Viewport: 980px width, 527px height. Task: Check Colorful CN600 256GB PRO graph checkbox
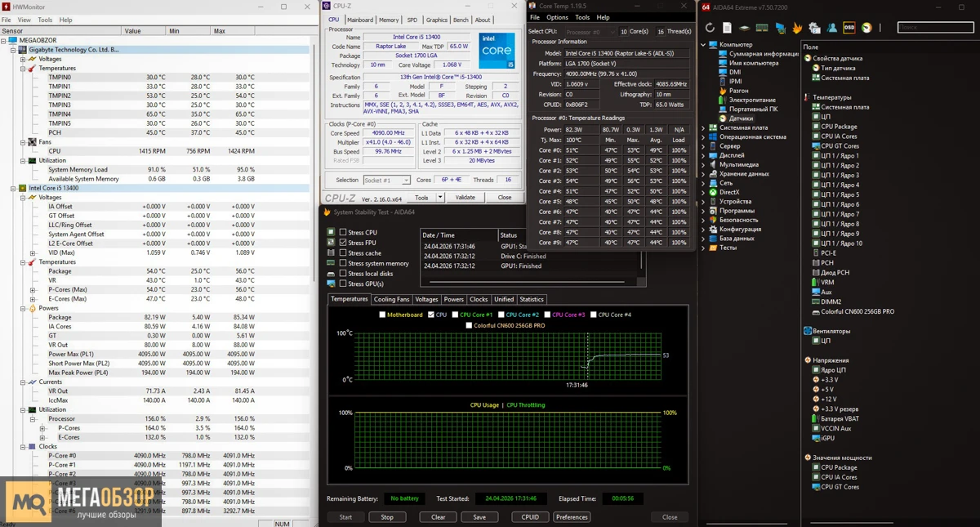point(469,325)
